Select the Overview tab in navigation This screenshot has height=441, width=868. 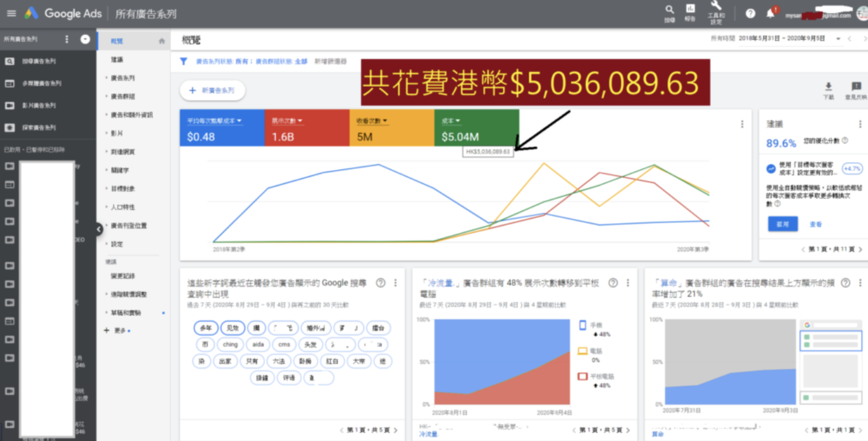pos(117,41)
